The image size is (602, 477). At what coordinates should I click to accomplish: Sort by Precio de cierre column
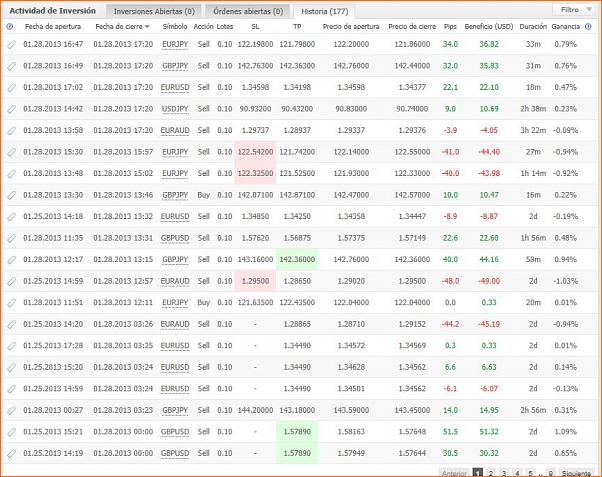412,26
